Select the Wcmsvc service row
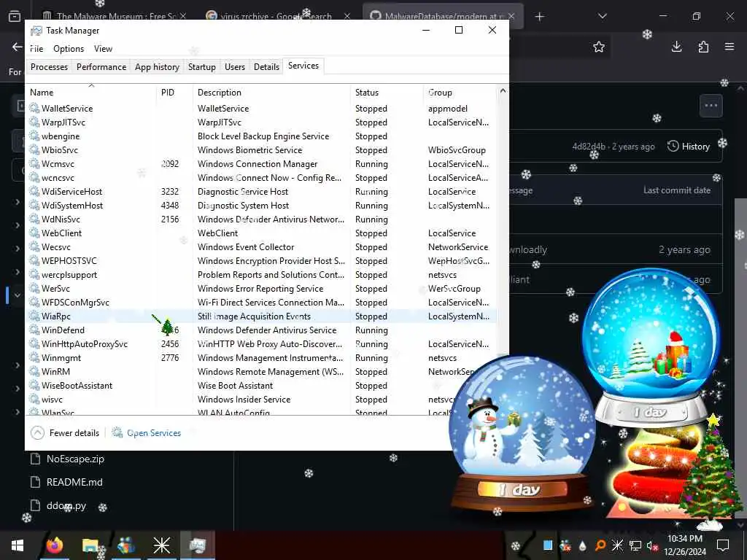 pyautogui.click(x=261, y=164)
